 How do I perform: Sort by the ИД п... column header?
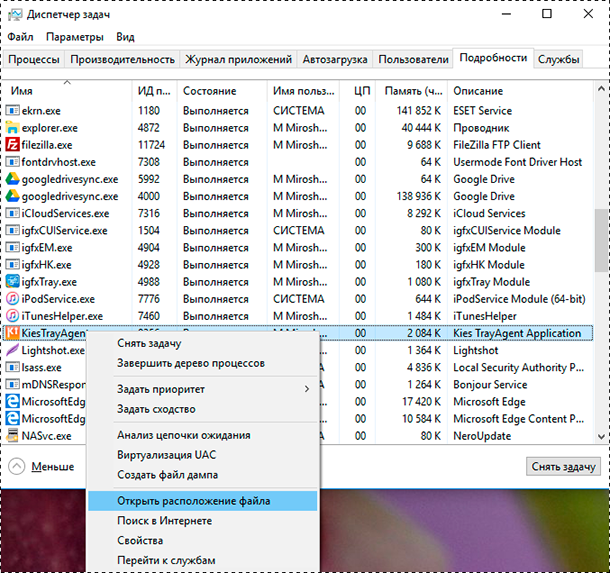[x=154, y=91]
